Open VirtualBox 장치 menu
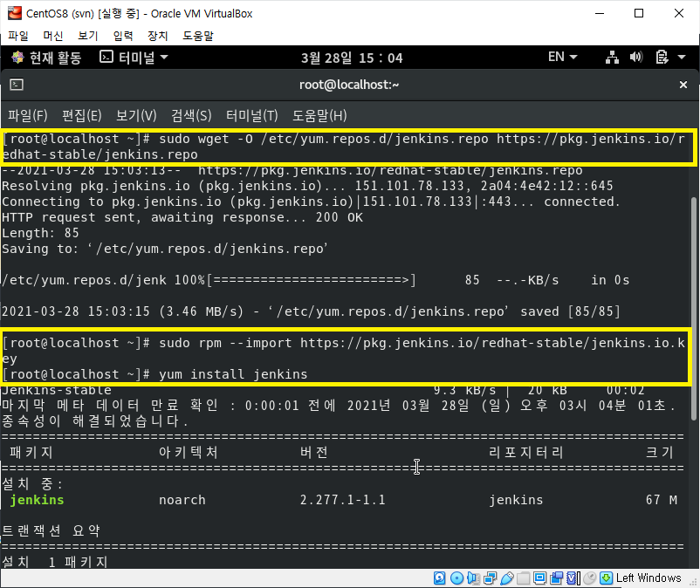700x588 pixels. 158,36
